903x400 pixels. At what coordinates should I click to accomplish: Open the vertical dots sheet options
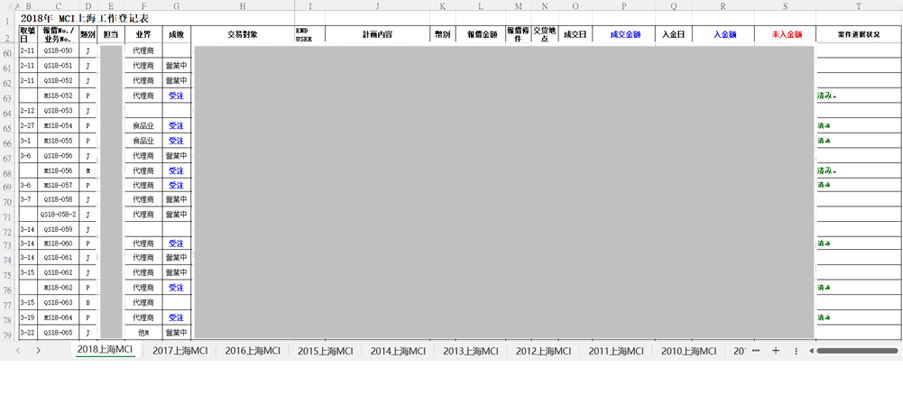coord(796,351)
